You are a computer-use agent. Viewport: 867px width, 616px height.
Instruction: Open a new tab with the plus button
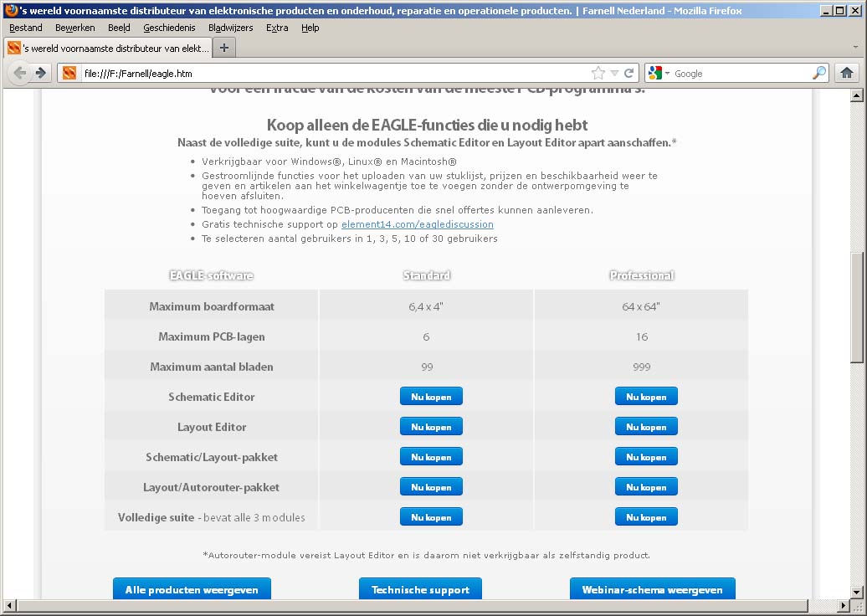click(x=224, y=48)
